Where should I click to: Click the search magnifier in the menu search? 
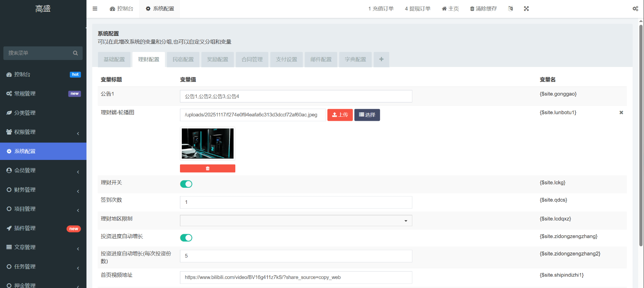coord(76,53)
